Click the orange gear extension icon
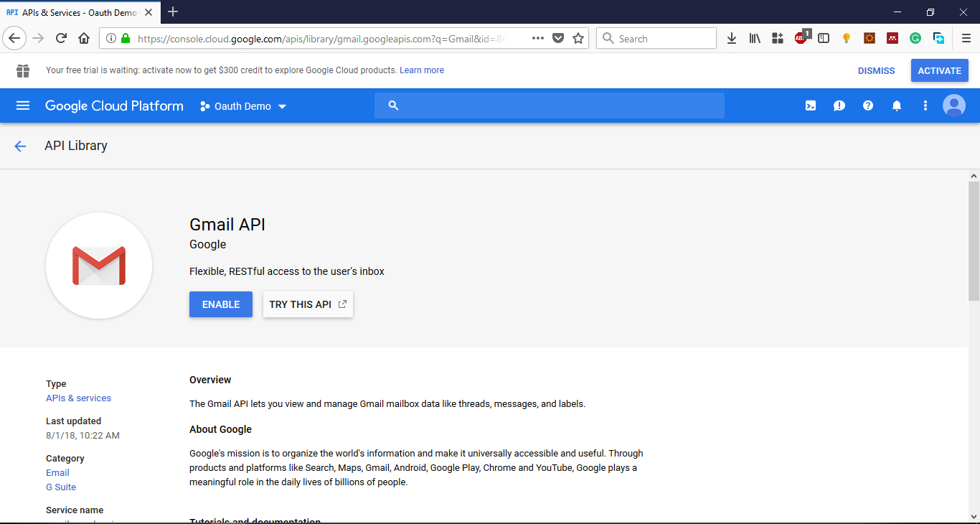 coord(870,39)
